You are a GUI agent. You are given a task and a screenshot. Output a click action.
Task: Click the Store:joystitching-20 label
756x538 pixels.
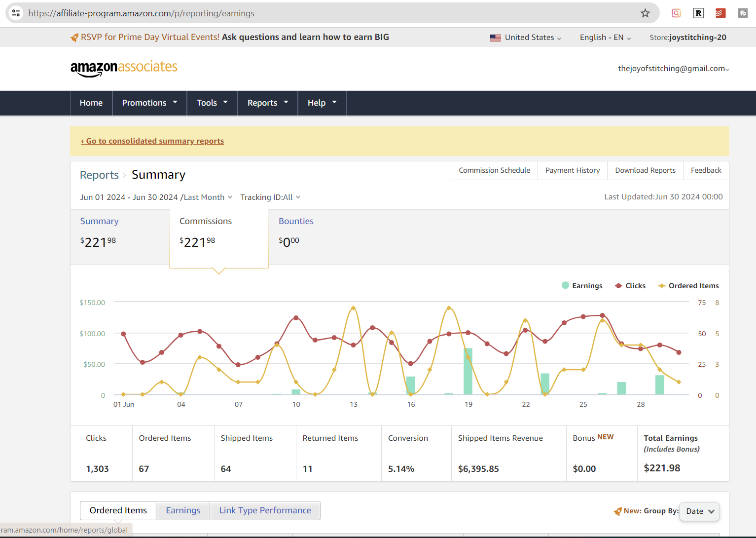pos(688,38)
